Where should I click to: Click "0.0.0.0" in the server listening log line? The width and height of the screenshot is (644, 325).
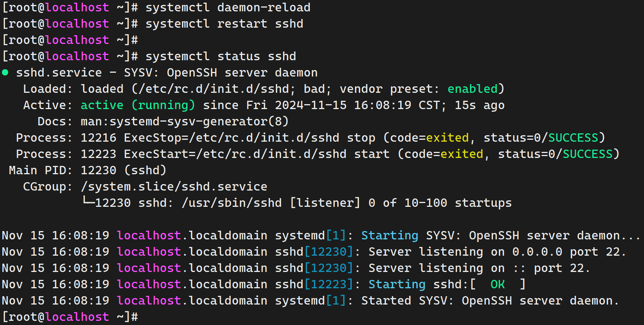tap(537, 252)
